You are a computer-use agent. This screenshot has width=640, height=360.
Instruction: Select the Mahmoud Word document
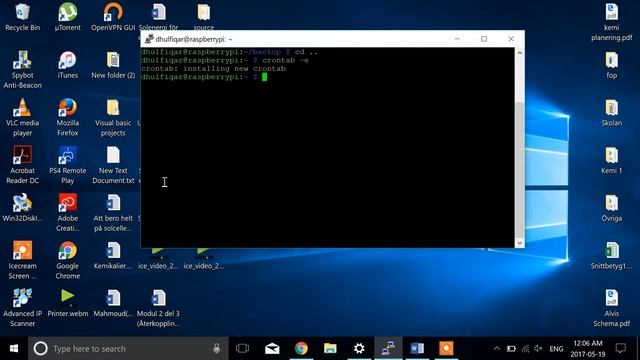pyautogui.click(x=113, y=303)
